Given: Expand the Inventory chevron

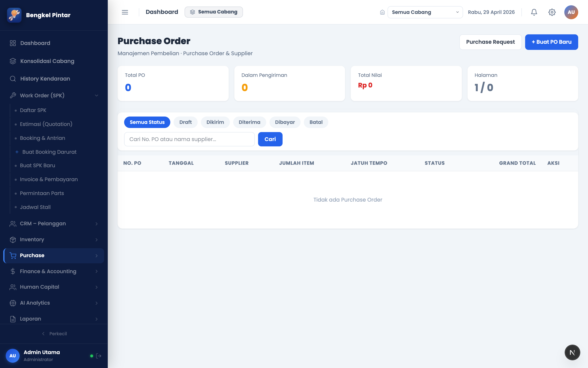Looking at the screenshot, I should point(96,240).
